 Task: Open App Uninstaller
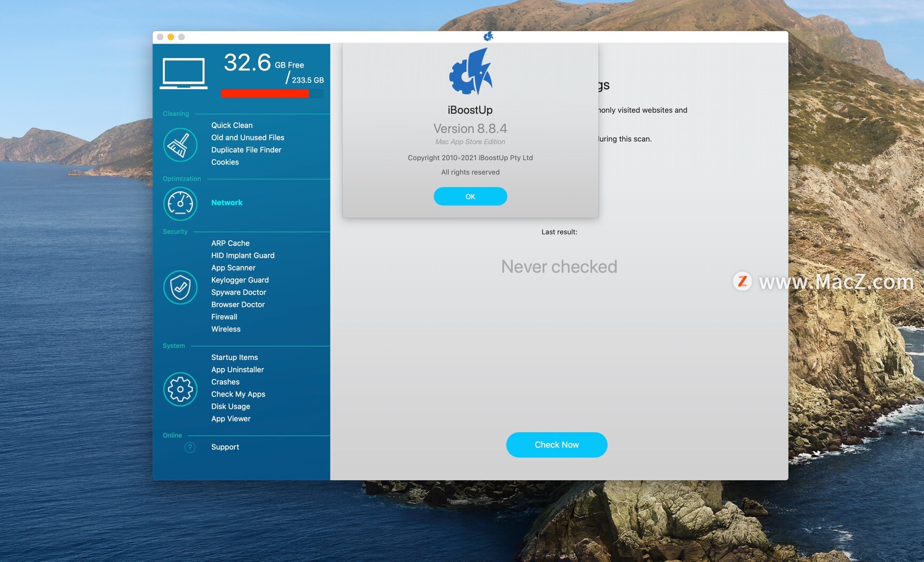pyautogui.click(x=237, y=370)
